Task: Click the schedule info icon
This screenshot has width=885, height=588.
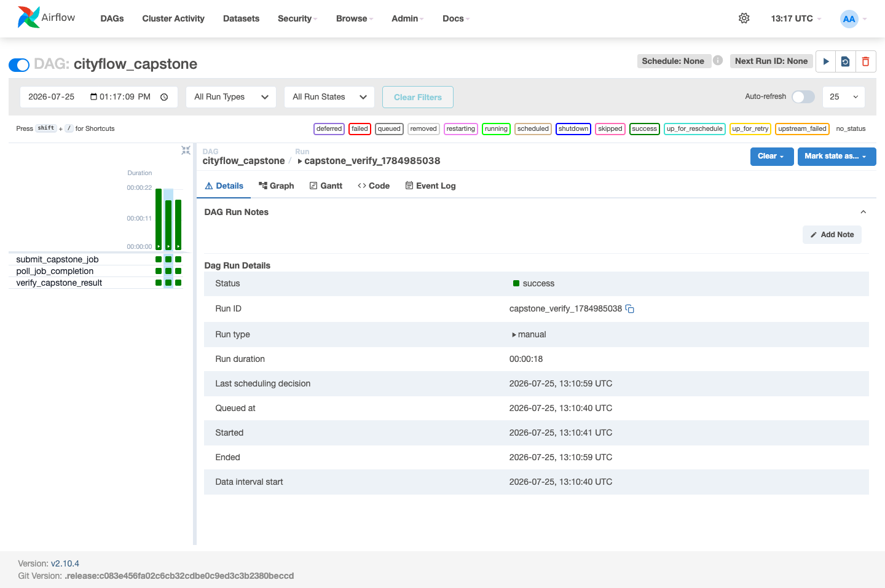Action: 718,60
